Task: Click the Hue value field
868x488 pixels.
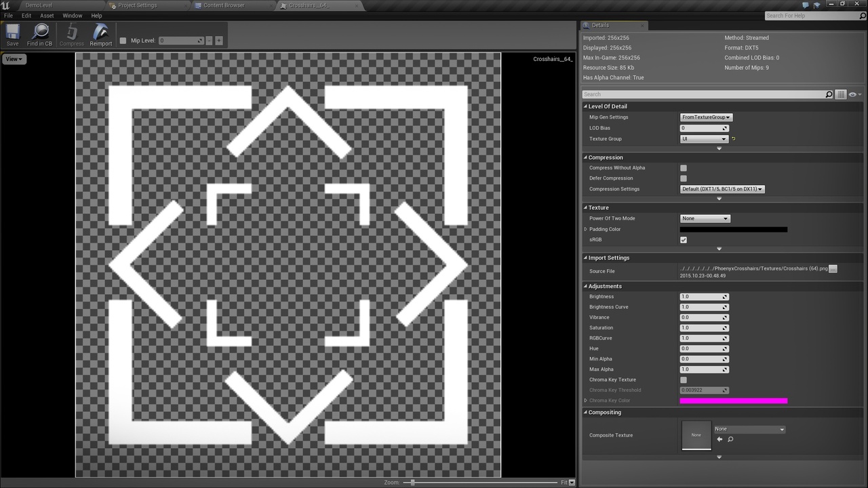Action: [705, 348]
